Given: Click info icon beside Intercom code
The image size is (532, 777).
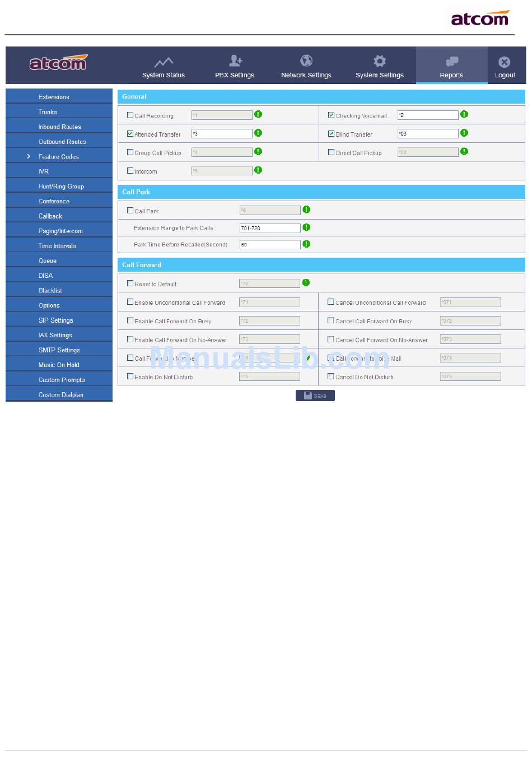Looking at the screenshot, I should (258, 170).
